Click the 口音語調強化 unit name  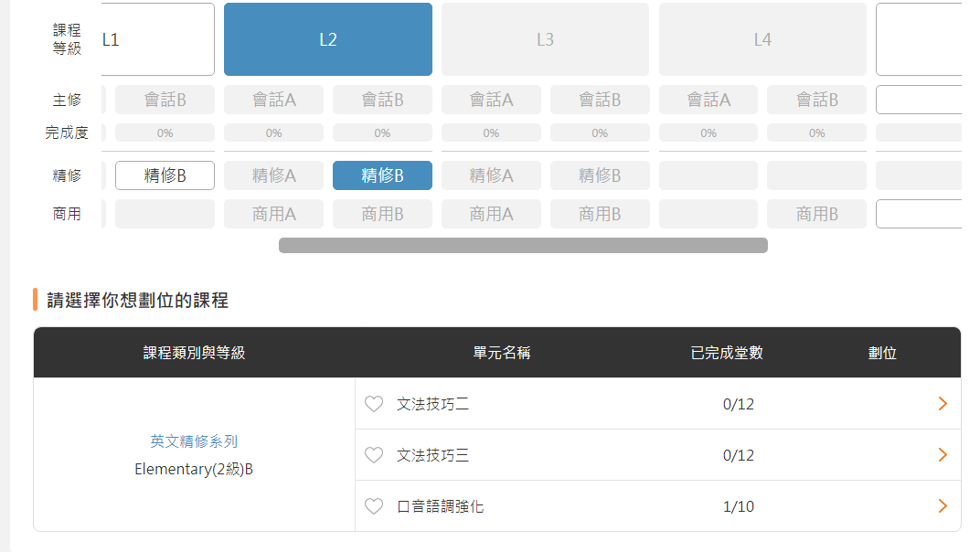click(440, 506)
